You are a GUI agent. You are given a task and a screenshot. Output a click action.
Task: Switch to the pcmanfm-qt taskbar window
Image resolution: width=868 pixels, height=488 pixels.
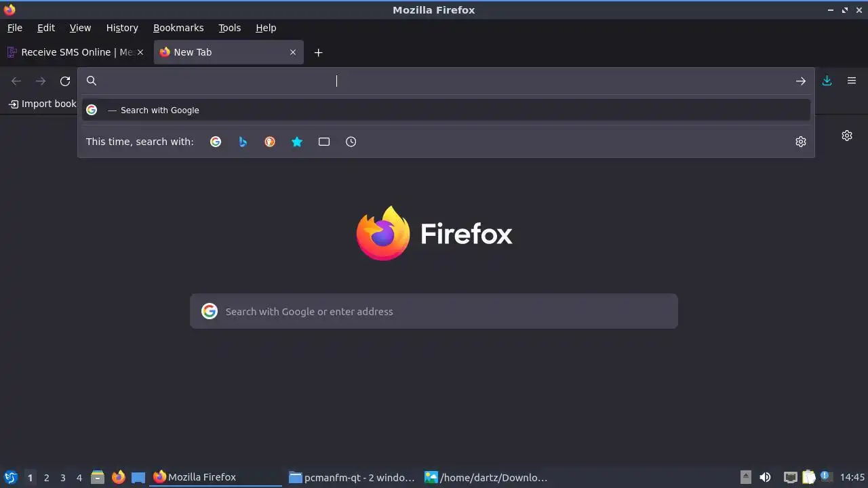pos(352,477)
